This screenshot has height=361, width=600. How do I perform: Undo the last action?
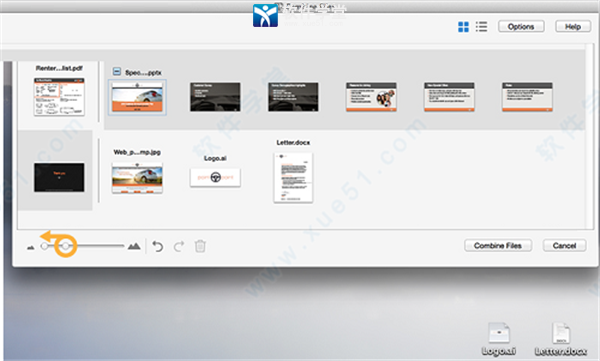coord(158,246)
